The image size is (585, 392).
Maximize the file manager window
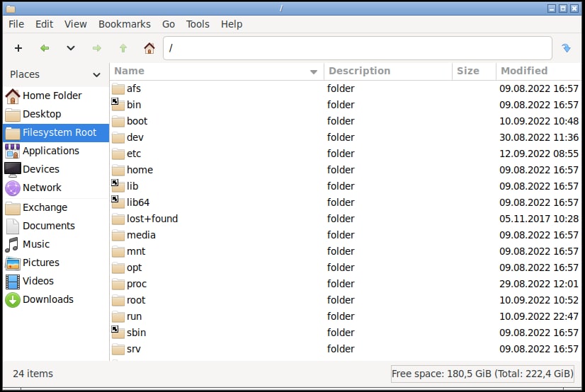563,8
